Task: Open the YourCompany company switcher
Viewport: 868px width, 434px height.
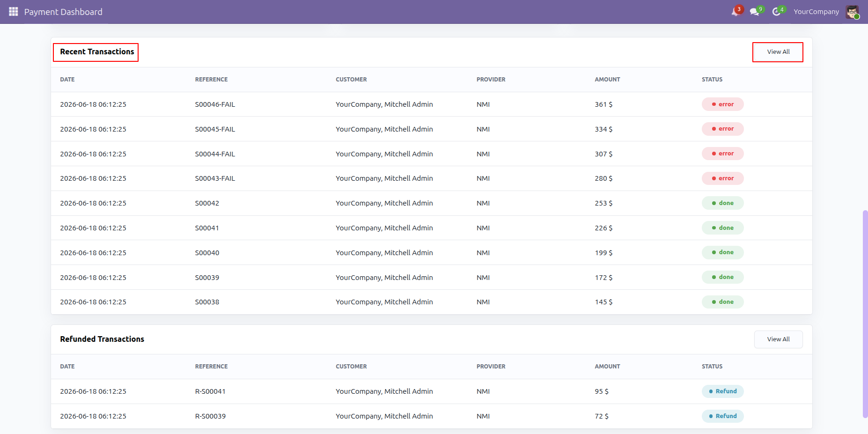Action: click(x=816, y=12)
